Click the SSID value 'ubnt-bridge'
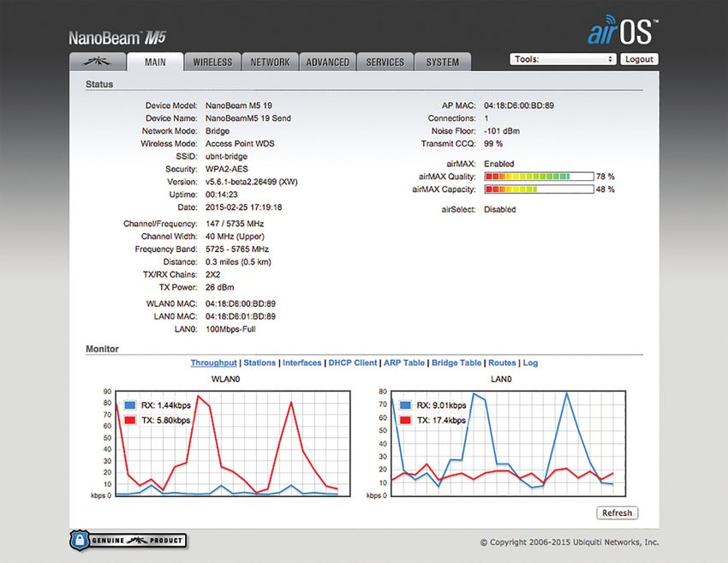The image size is (728, 563). 227,156
